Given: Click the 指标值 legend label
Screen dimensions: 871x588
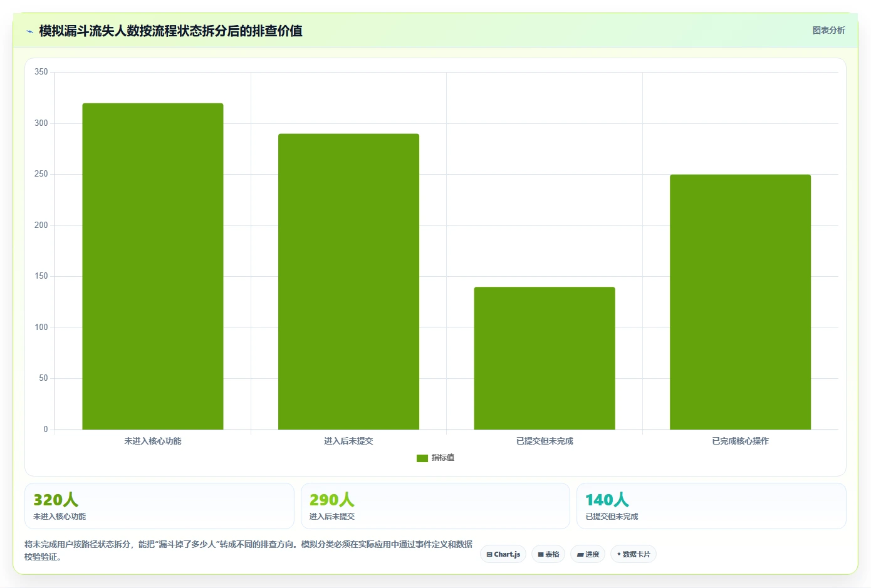Looking at the screenshot, I should (x=443, y=458).
